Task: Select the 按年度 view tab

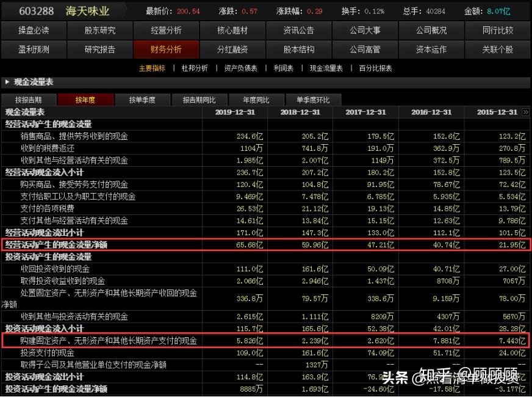Action: point(85,100)
